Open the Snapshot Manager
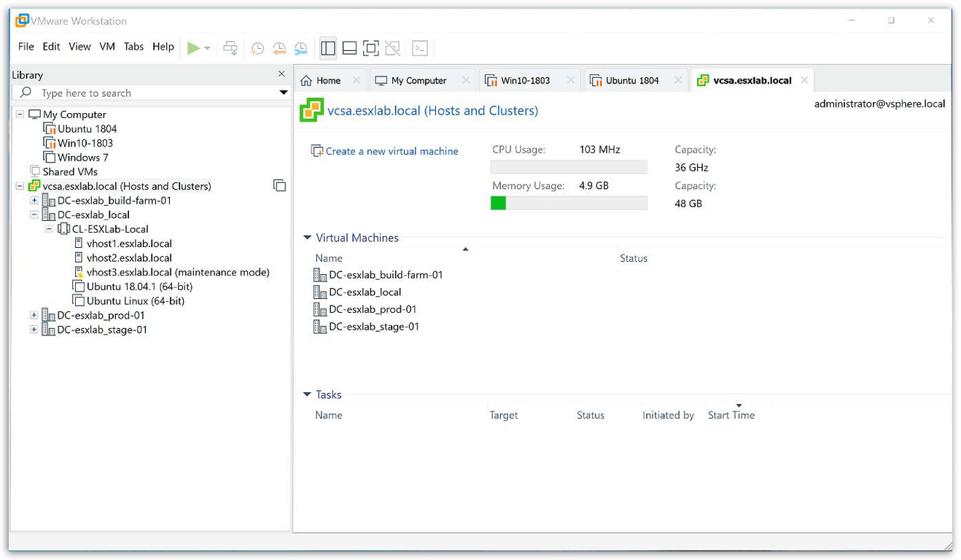This screenshot has width=961, height=560. 300,47
